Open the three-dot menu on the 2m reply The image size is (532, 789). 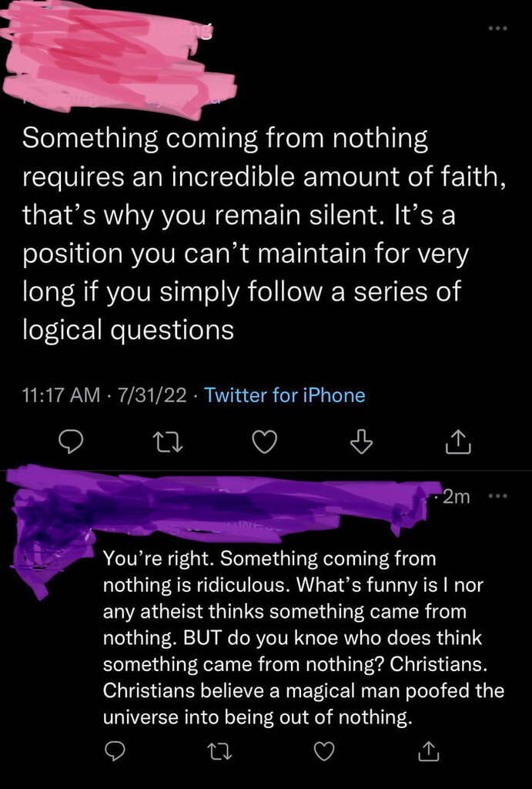[500, 497]
